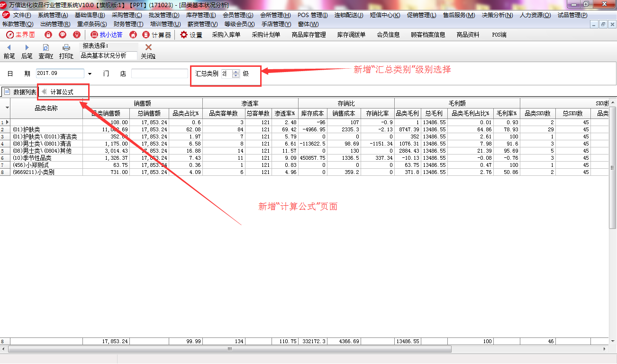Open the 库存管理 menu
Viewport: 617px width, 364px height.
tap(201, 15)
